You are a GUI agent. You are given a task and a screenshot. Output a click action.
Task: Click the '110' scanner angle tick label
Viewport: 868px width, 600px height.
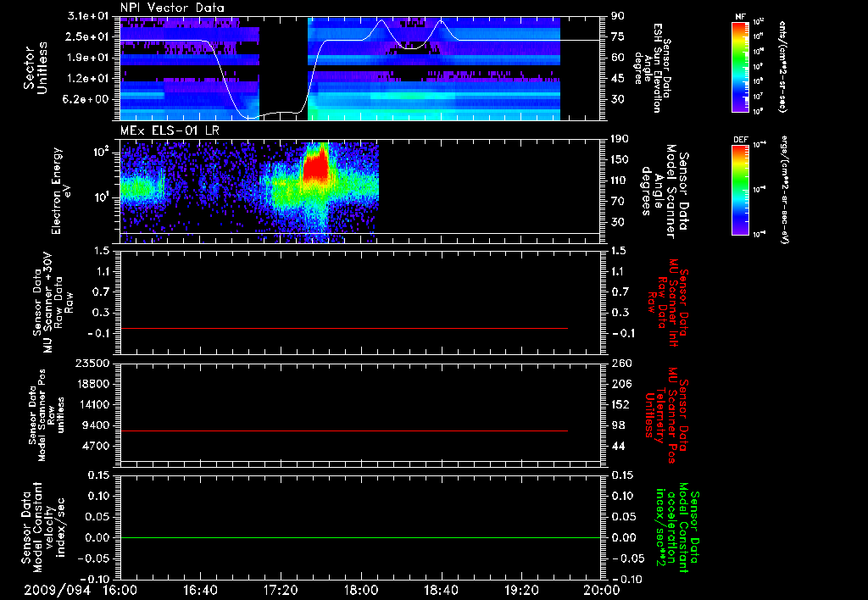click(620, 181)
